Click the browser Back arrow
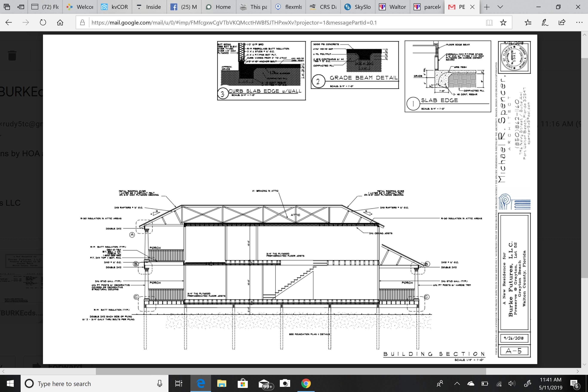The height and width of the screenshot is (392, 588). [9, 23]
